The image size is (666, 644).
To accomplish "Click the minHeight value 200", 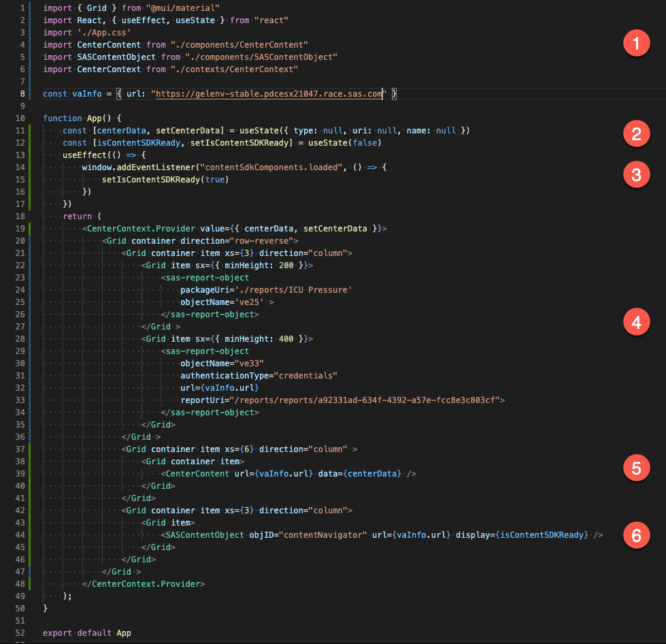I will pos(286,265).
